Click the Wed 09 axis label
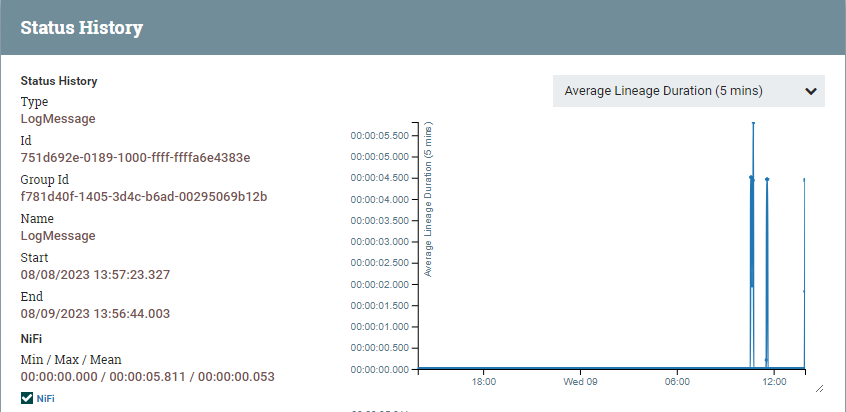The image size is (846, 412). click(x=580, y=382)
